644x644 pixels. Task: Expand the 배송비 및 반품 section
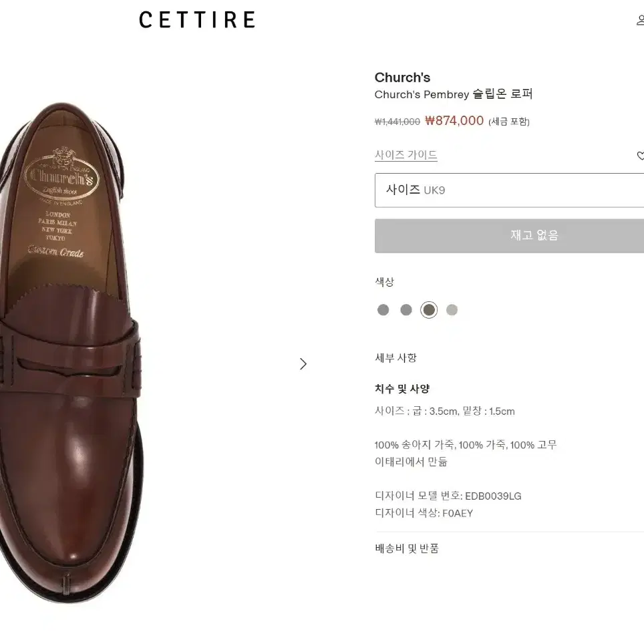click(407, 548)
